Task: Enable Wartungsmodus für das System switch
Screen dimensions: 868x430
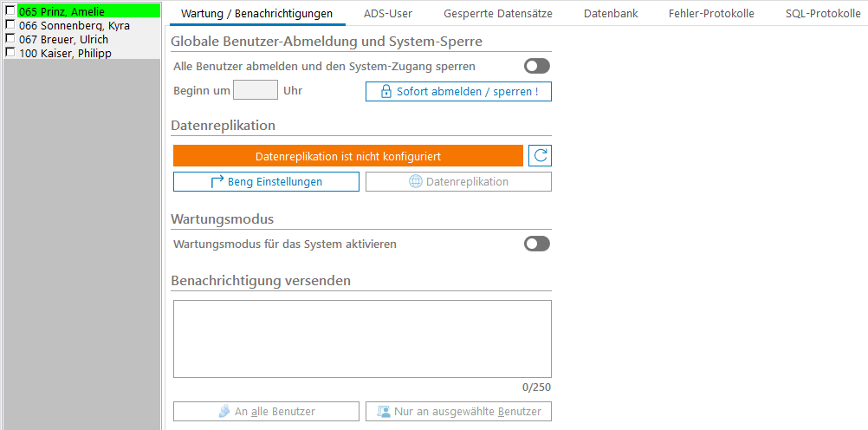Action: (x=536, y=244)
